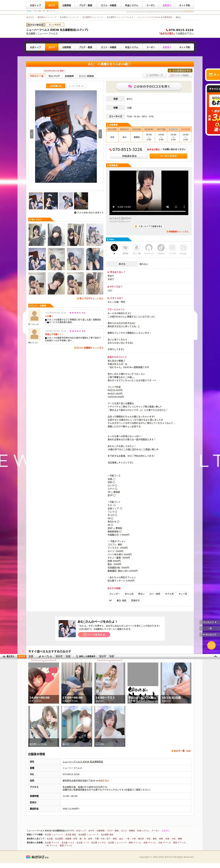The width and height of the screenshot is (220, 868).
Task: Toggle 最近見た お店 filter
Action: pyautogui.click(x=31, y=656)
